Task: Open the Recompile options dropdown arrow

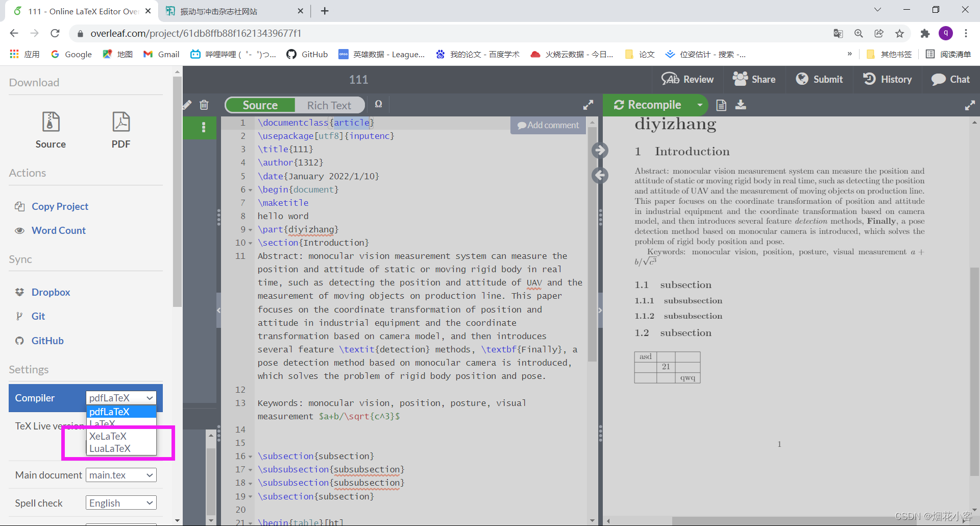Action: point(700,105)
